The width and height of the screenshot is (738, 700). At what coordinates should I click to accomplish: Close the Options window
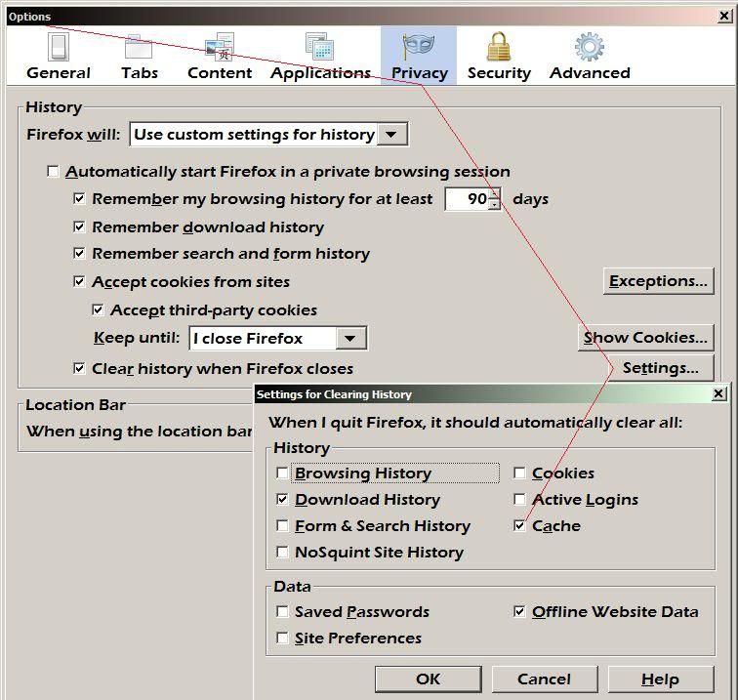[724, 16]
